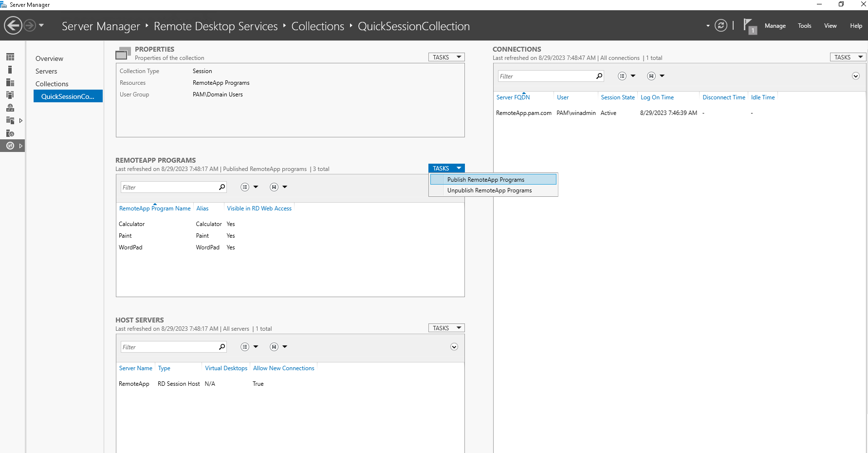This screenshot has width=868, height=453.
Task: Expand the File and Storage Services arrow
Action: (21, 120)
